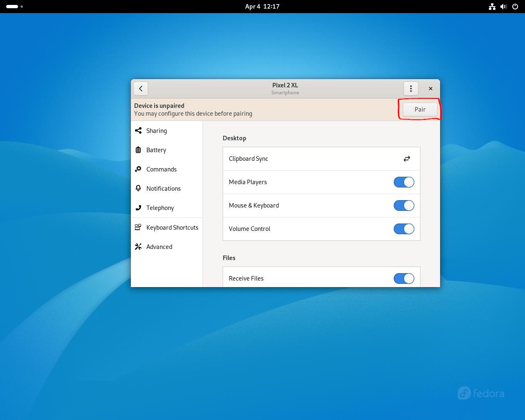Toggle the Receive Files switch
The height and width of the screenshot is (420, 525).
pyautogui.click(x=404, y=278)
